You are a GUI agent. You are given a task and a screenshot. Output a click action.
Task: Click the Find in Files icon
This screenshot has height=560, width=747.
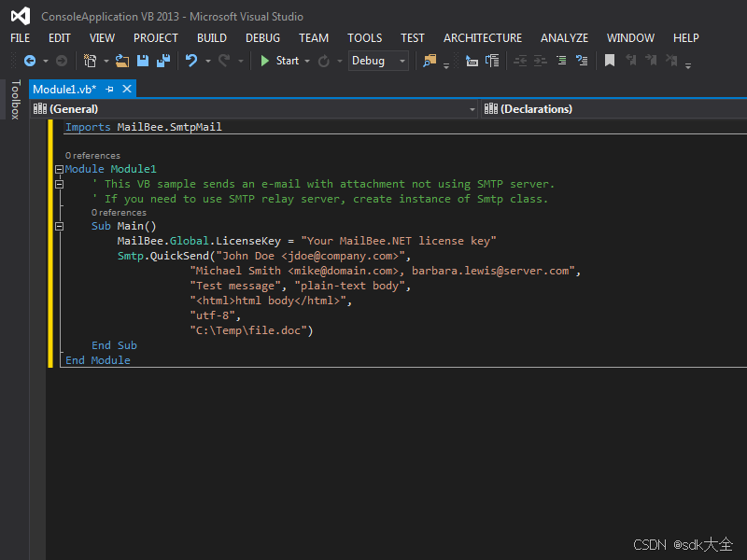coord(429,61)
